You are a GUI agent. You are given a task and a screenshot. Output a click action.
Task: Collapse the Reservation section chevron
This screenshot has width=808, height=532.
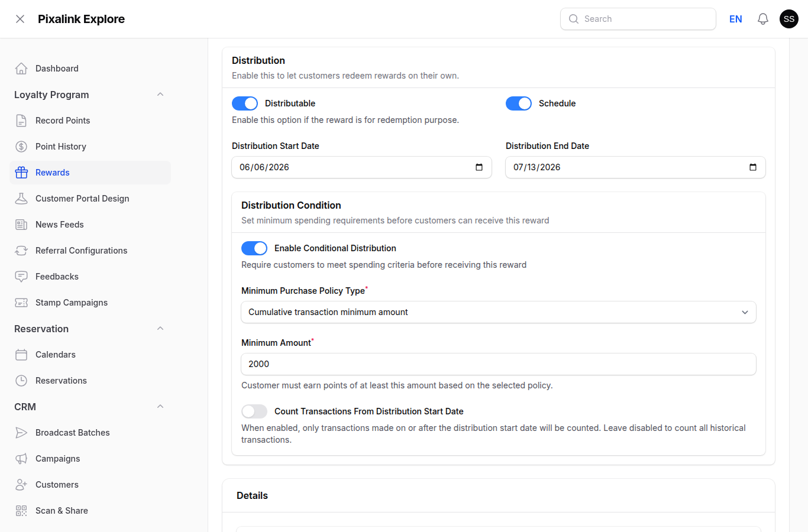pos(160,329)
